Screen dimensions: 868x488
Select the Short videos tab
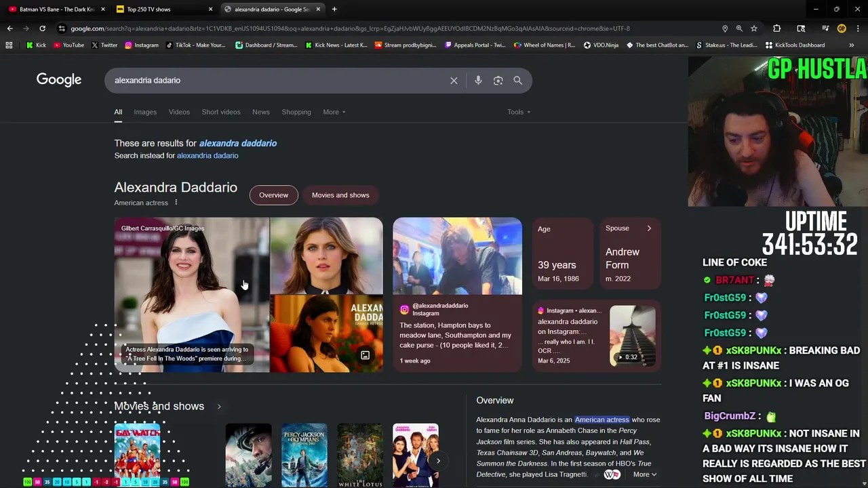(221, 112)
